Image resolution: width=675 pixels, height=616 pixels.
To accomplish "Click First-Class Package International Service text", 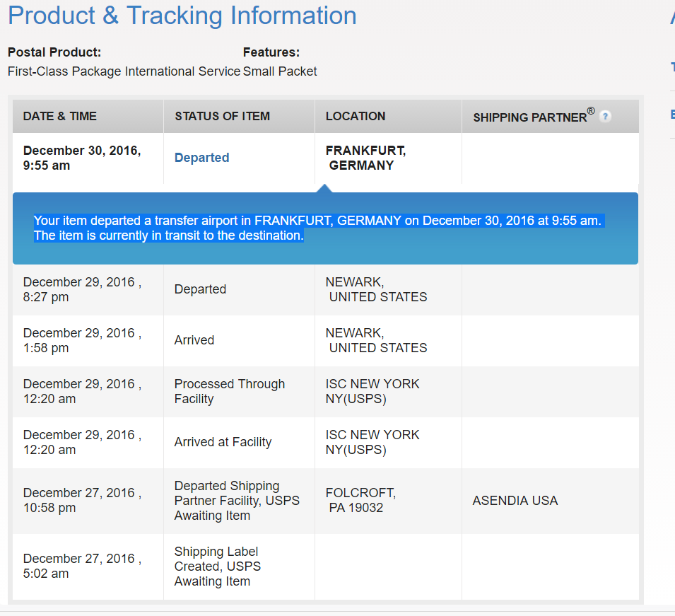I will pyautogui.click(x=124, y=71).
